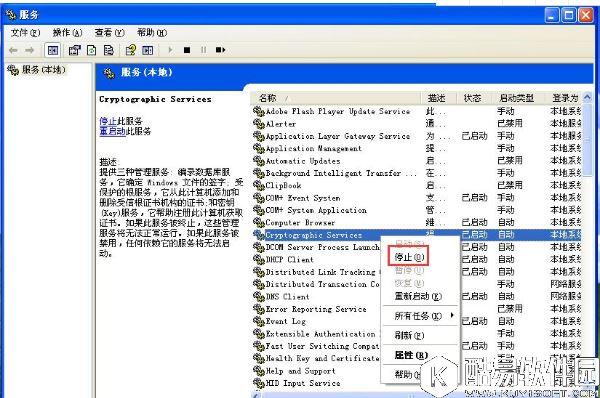Viewport: 600px width, 398px height.
Task: Click the Help question-mark toolbar icon
Action: point(131,50)
